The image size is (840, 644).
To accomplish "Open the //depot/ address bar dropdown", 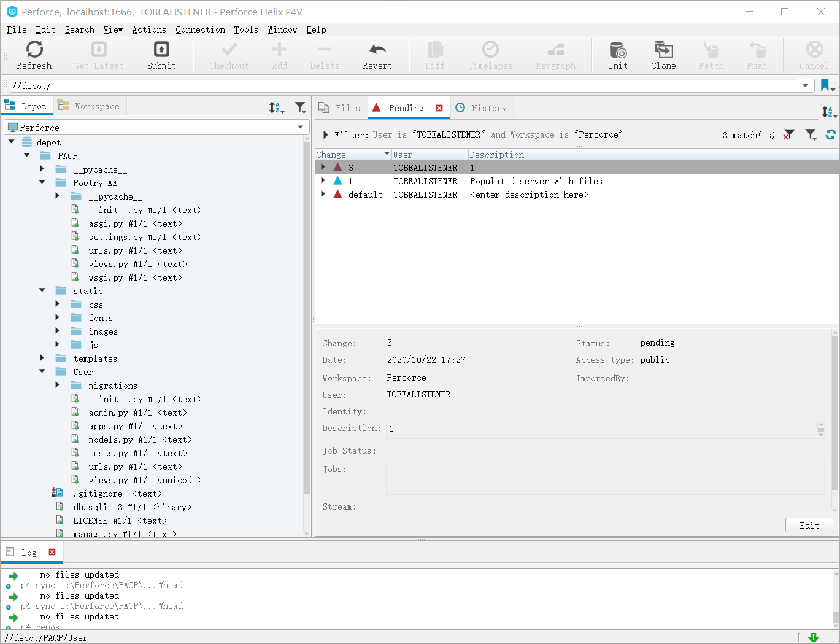I will 805,85.
